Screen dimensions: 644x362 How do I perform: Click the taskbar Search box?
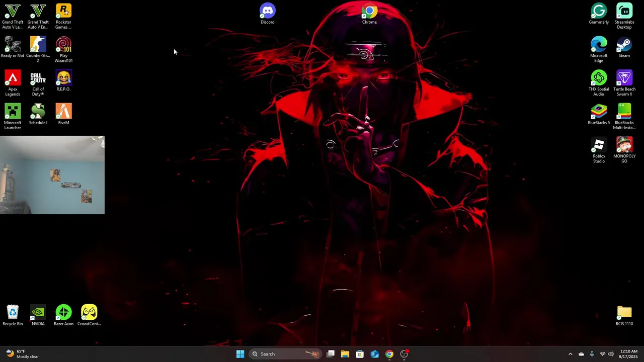285,354
